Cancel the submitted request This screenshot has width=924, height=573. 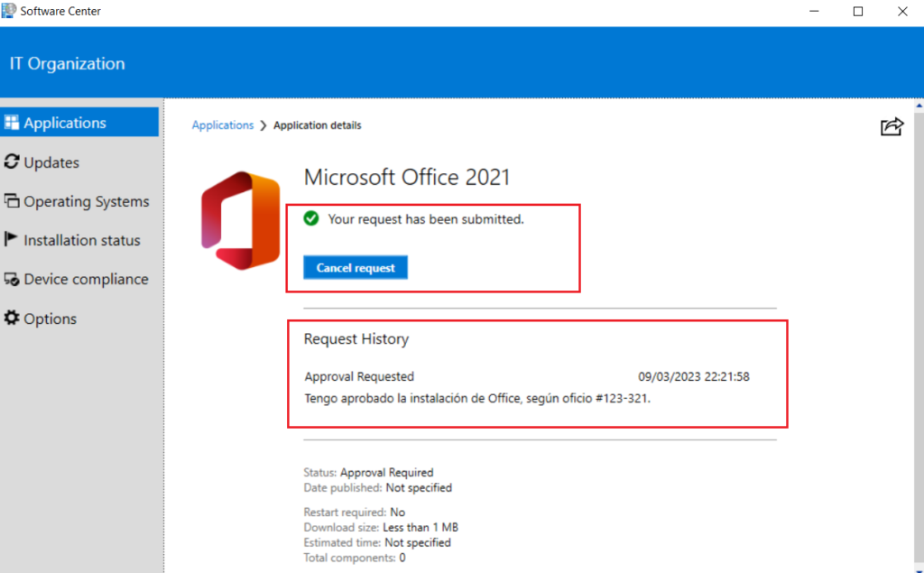point(356,268)
